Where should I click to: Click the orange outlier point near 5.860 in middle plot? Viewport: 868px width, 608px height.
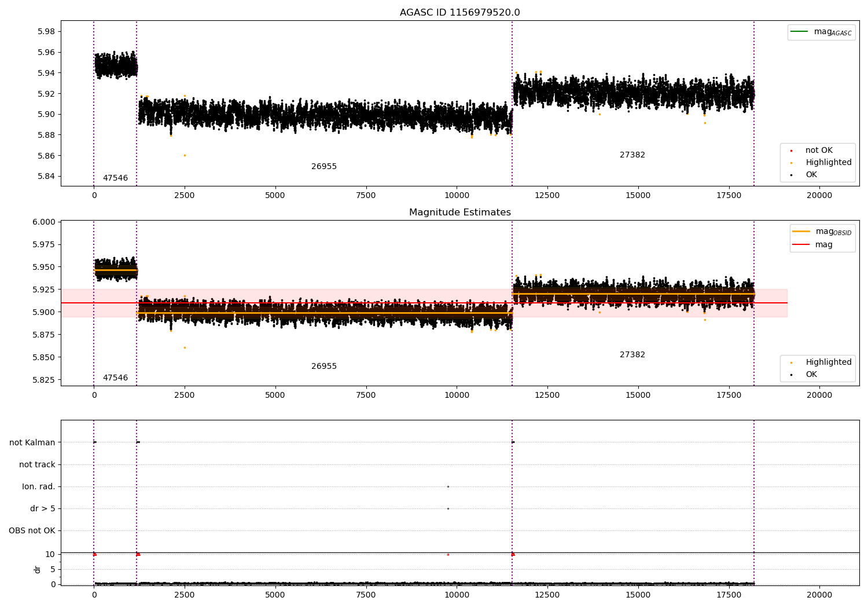point(185,347)
